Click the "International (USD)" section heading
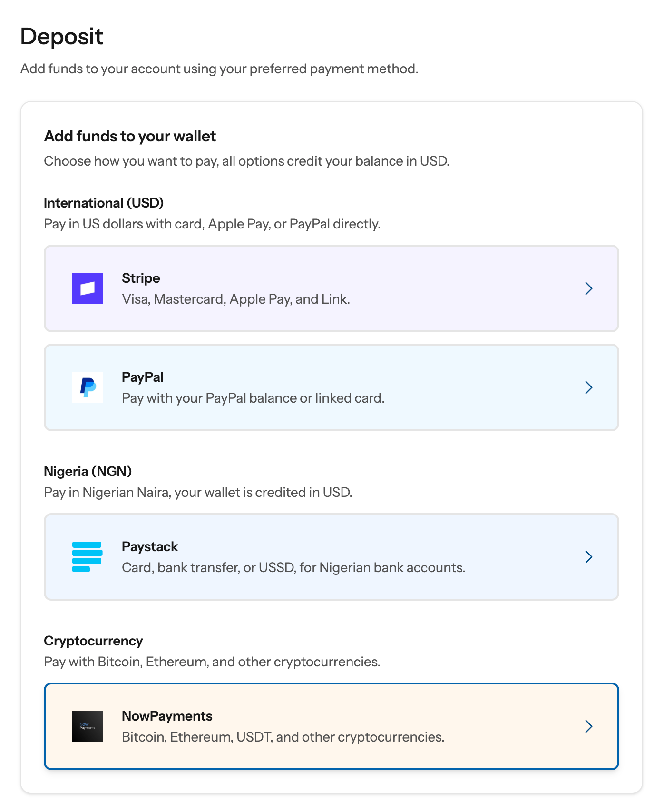 coord(104,203)
